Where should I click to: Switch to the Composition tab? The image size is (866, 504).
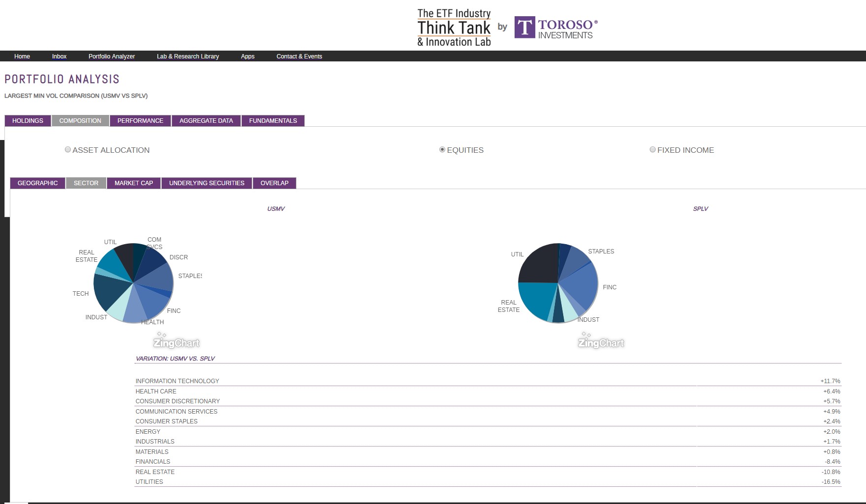click(80, 121)
